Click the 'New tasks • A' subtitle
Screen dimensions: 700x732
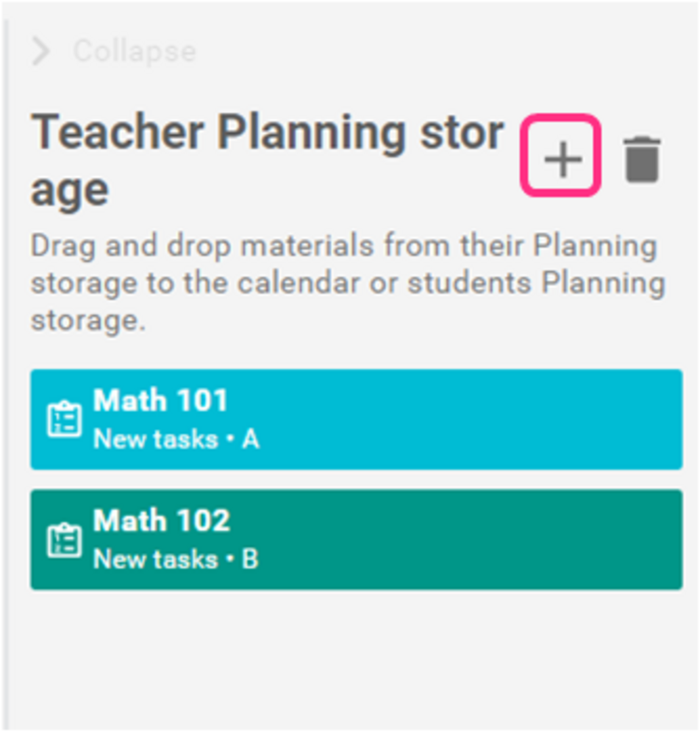pyautogui.click(x=176, y=439)
